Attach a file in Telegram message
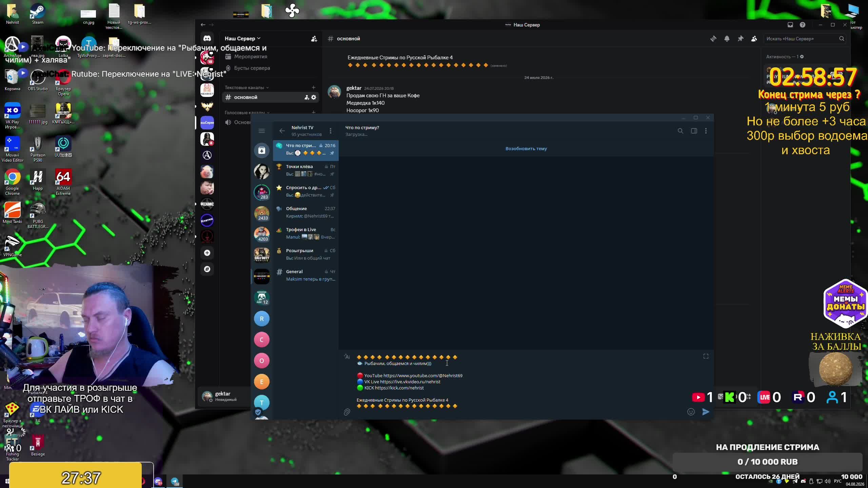Viewport: 868px width, 488px height. [x=347, y=412]
